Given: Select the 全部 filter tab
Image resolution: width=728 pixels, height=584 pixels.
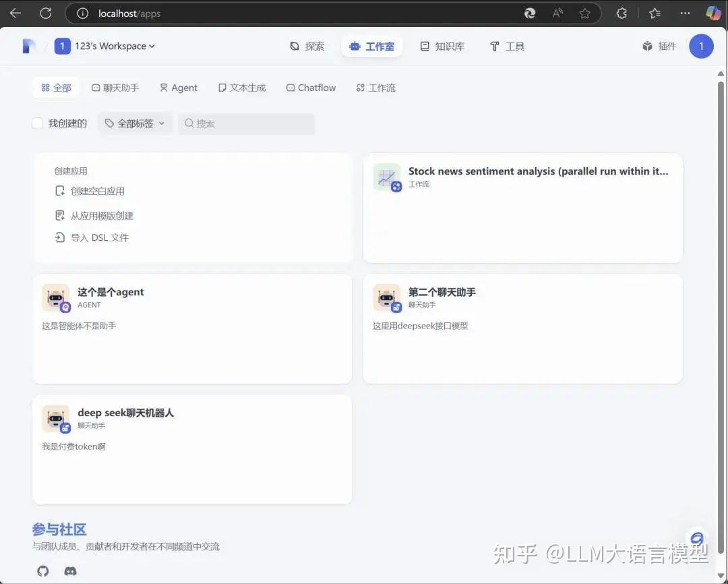Looking at the screenshot, I should click(56, 88).
